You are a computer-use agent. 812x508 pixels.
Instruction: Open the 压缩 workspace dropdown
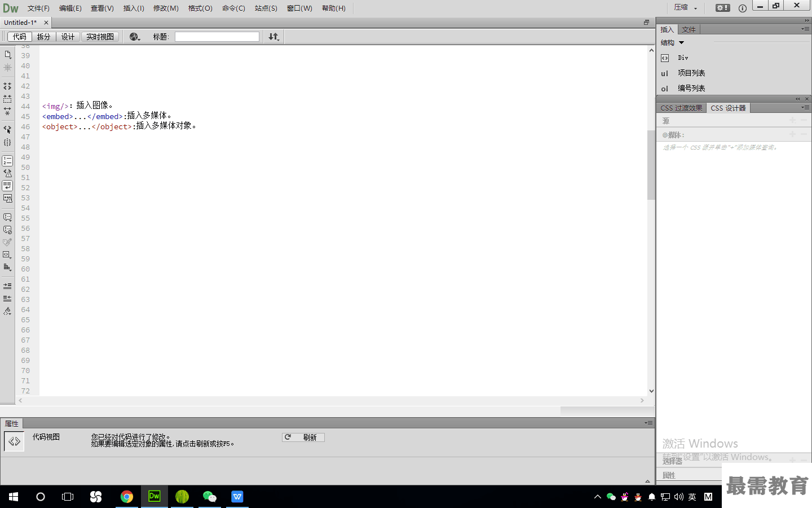(686, 8)
